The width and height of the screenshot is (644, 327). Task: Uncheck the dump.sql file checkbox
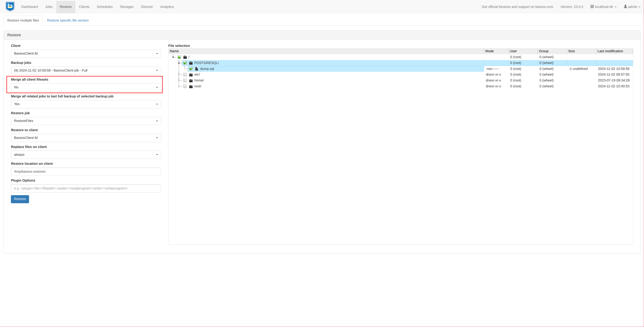191,69
